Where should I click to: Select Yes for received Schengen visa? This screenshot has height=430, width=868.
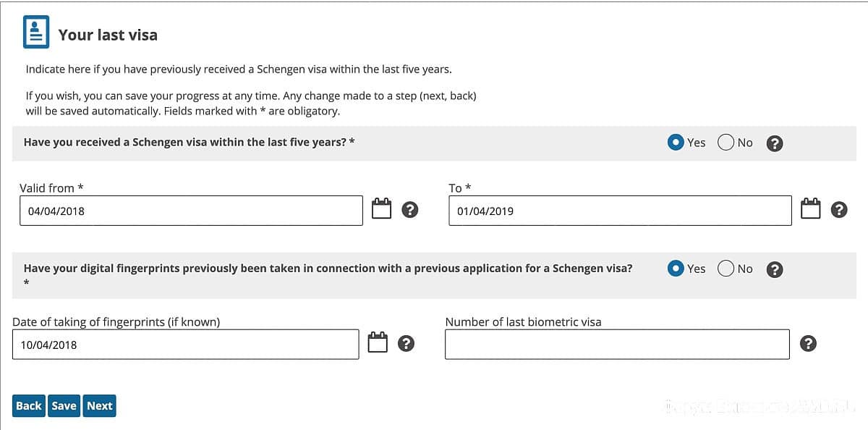pos(676,143)
